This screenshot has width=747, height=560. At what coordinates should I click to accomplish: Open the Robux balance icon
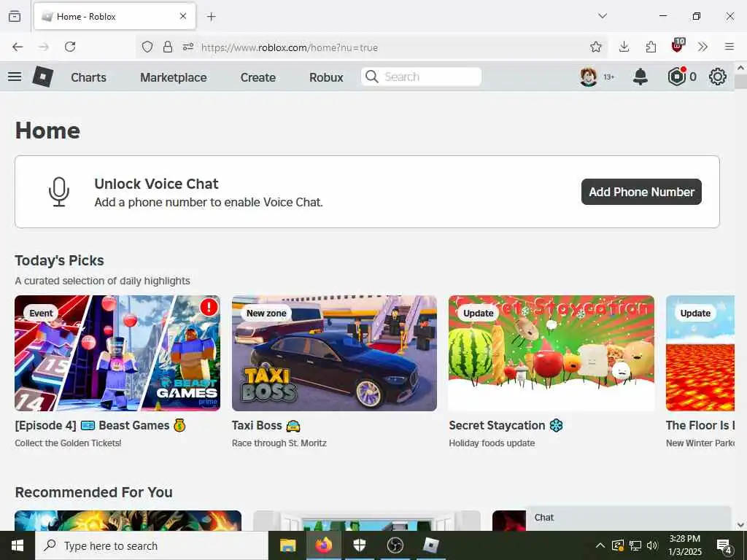(676, 77)
